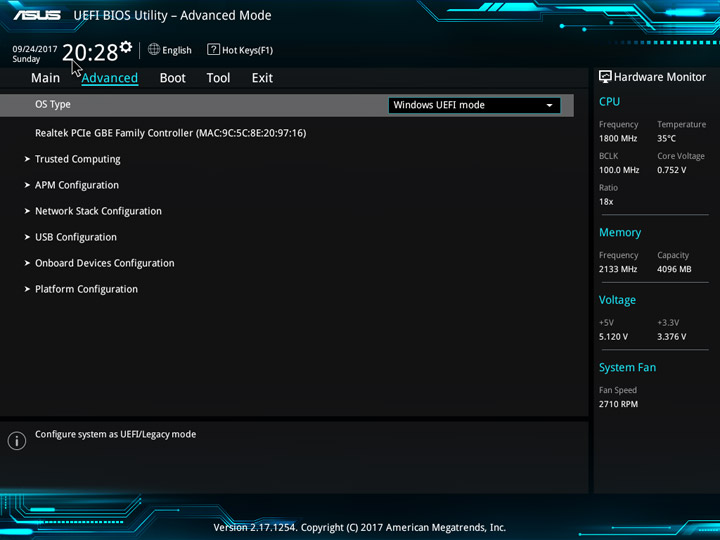720x540 pixels.
Task: Click the info circle icon in help area
Action: point(17,441)
